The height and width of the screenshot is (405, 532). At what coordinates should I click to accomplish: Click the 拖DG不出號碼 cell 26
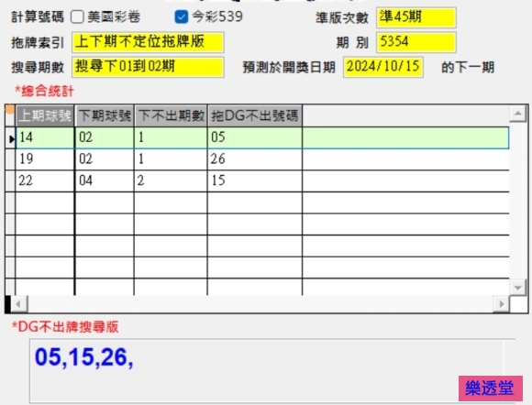coord(255,159)
